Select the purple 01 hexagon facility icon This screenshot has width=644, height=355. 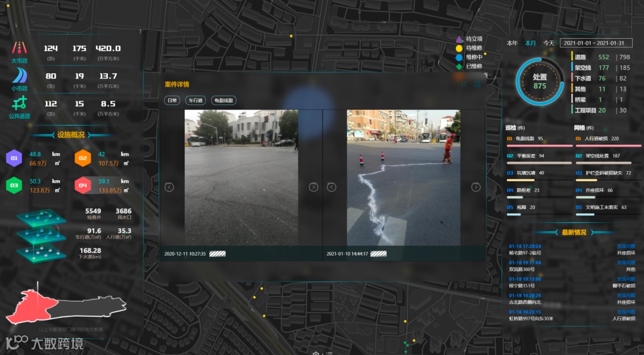click(14, 158)
